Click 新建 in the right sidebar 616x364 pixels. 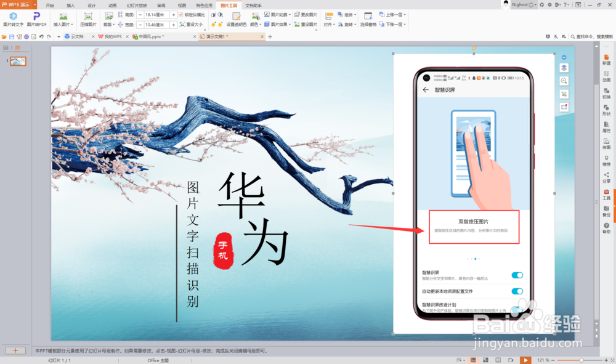(607, 60)
